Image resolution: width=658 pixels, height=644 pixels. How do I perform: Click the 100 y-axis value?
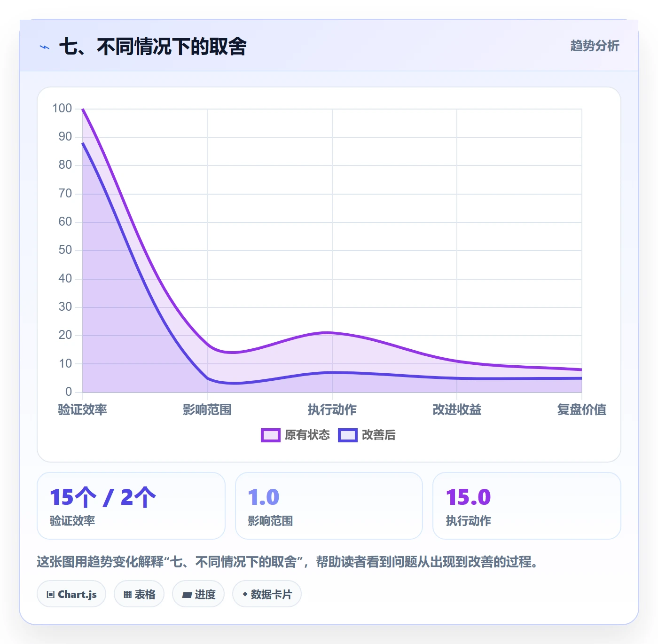pos(62,109)
